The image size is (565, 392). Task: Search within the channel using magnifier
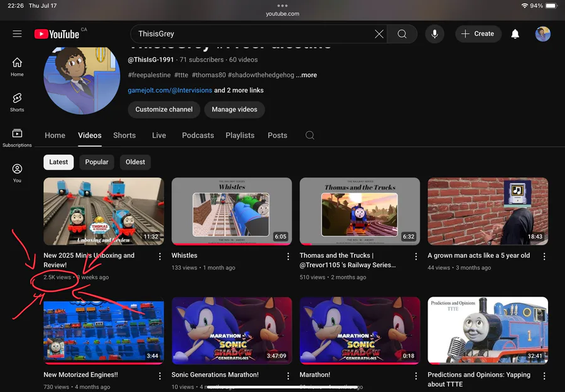click(x=309, y=135)
